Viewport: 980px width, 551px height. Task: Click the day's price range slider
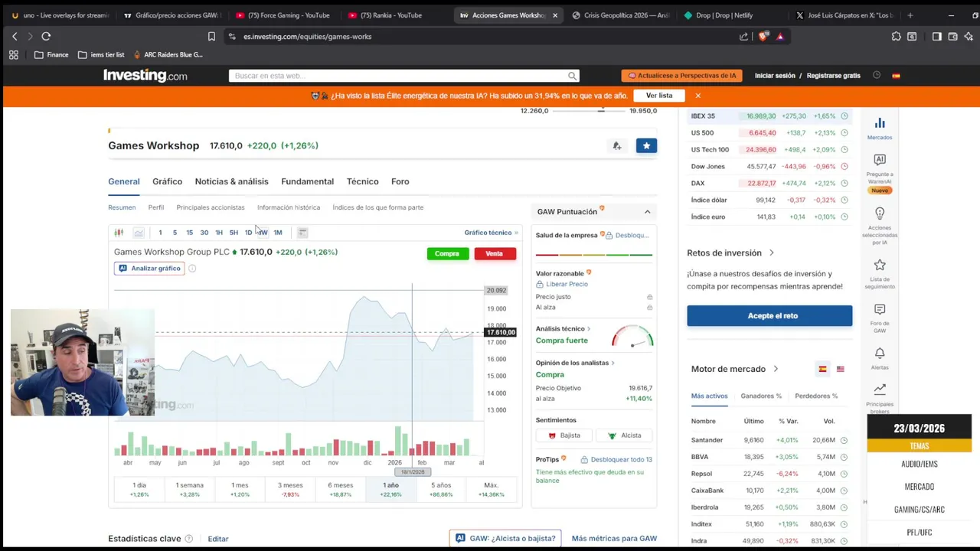(590, 111)
